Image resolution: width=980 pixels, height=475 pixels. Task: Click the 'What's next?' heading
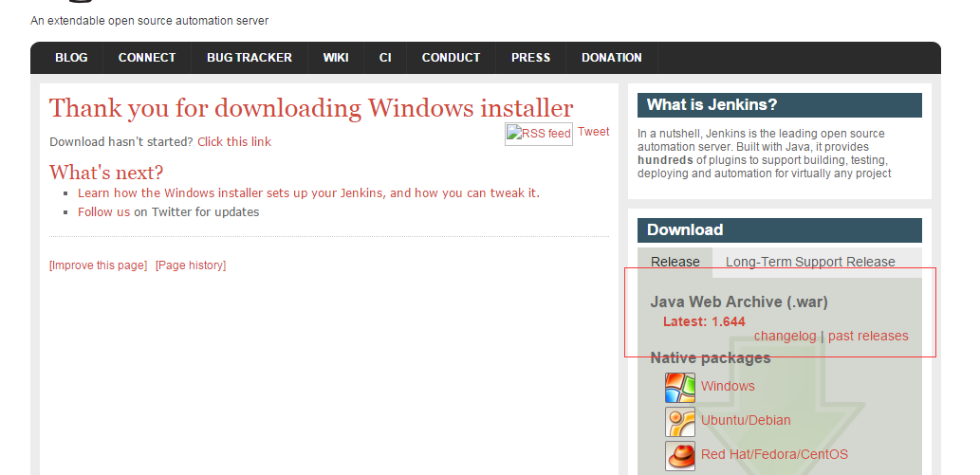106,172
